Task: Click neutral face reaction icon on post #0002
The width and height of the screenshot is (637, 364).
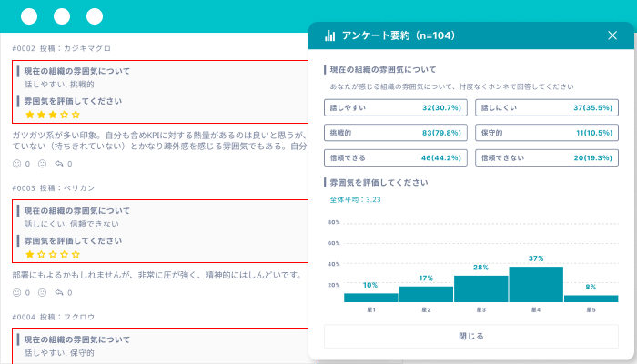Action: click(42, 164)
